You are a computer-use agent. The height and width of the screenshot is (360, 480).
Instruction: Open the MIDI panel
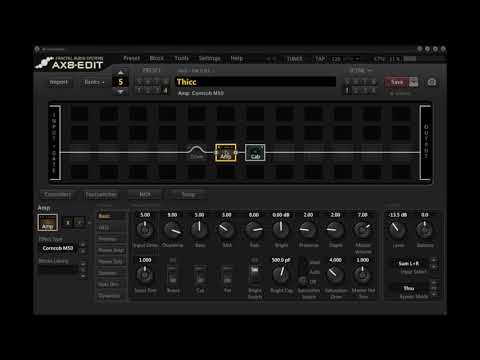[145, 194]
